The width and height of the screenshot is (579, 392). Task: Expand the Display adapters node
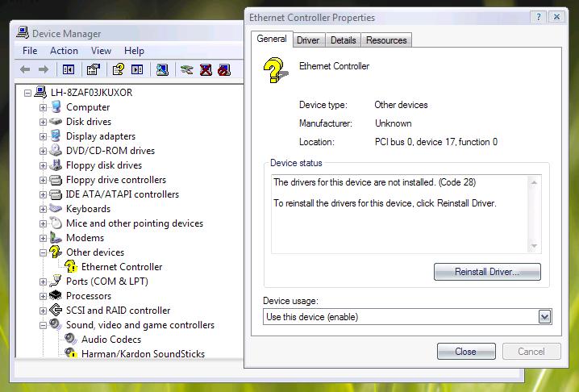pos(44,136)
